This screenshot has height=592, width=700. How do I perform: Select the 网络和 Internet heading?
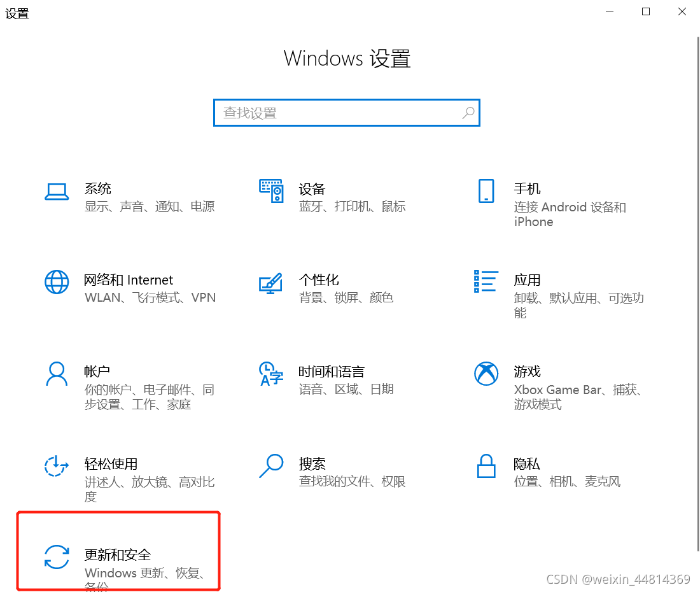(x=129, y=280)
